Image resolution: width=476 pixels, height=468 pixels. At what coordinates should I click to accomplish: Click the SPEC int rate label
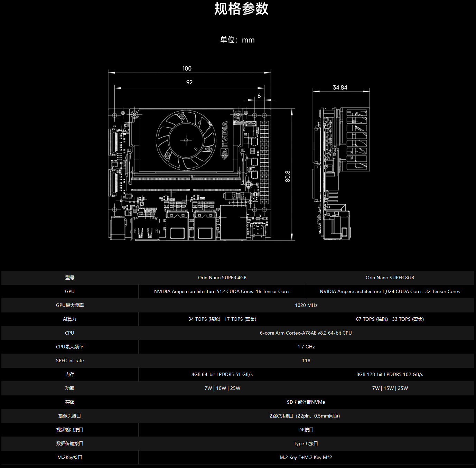(70, 361)
